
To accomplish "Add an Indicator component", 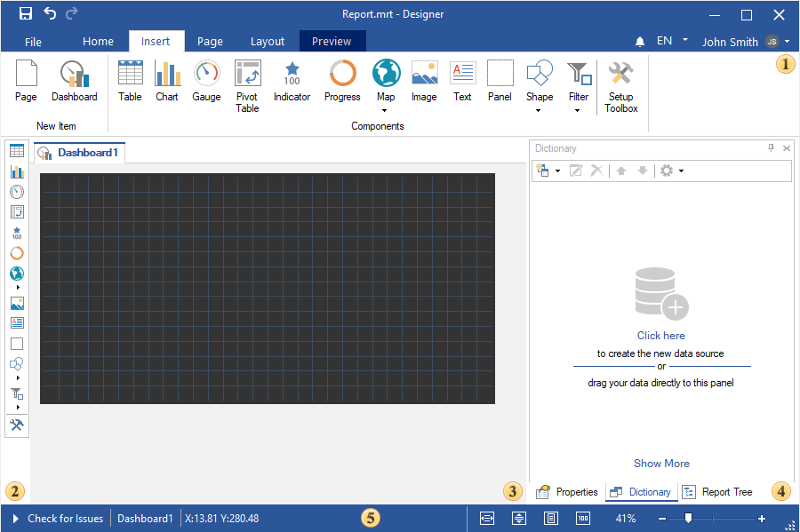I will [x=292, y=82].
